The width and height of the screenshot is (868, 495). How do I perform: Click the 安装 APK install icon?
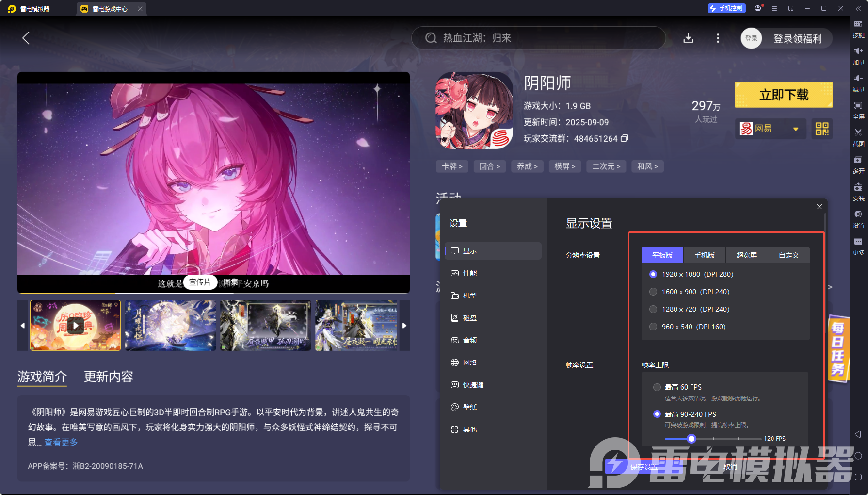click(x=858, y=192)
